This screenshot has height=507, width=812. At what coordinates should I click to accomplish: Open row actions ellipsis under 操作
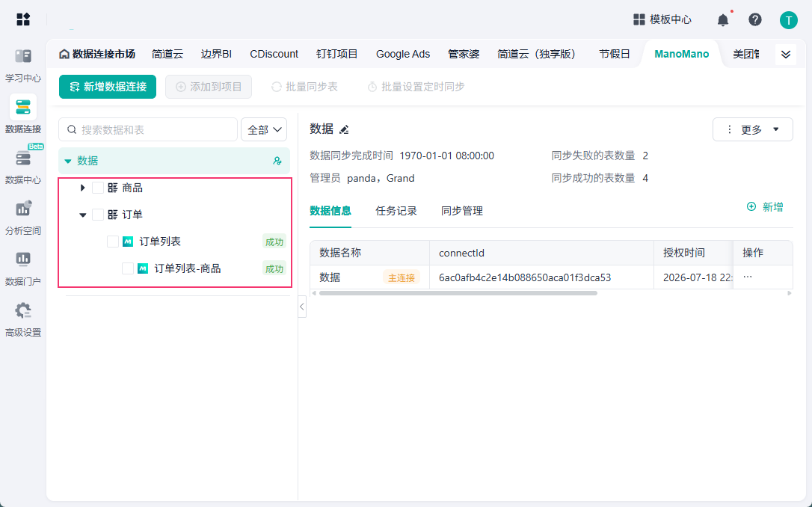(747, 277)
